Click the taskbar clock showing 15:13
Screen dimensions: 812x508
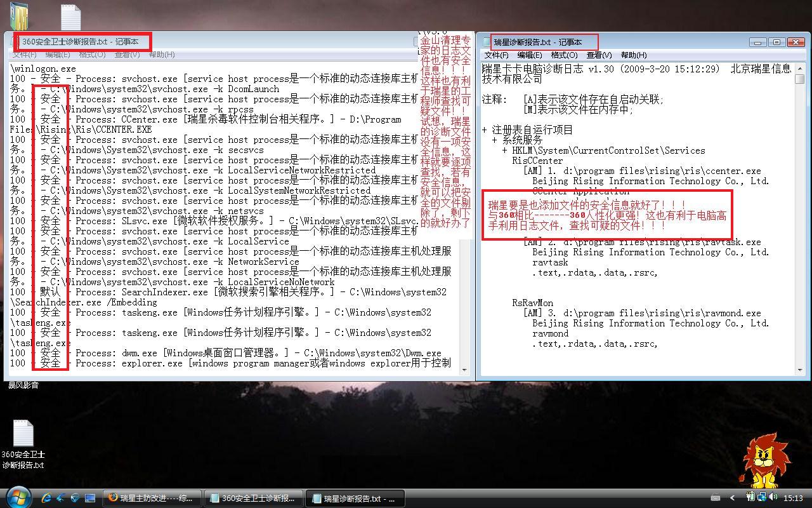[x=793, y=498]
